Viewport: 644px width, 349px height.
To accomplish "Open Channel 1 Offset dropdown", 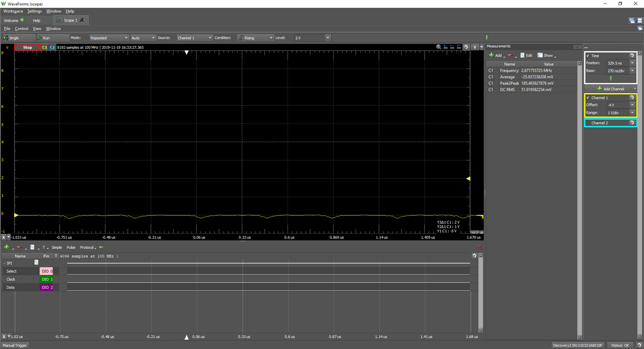I will [632, 105].
